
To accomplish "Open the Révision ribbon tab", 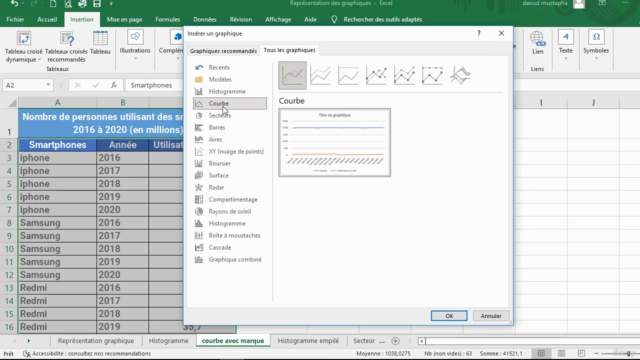I will (x=241, y=19).
